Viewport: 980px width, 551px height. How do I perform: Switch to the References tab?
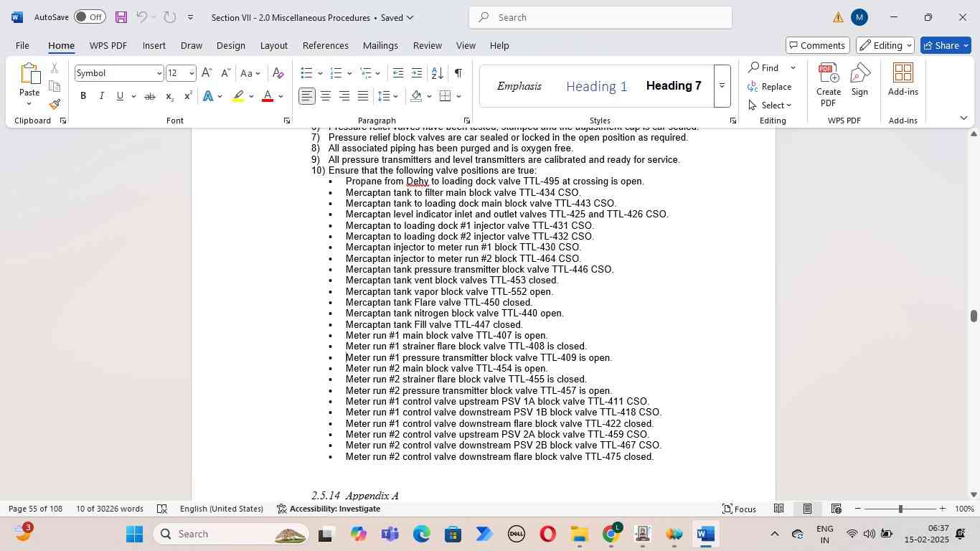click(326, 45)
